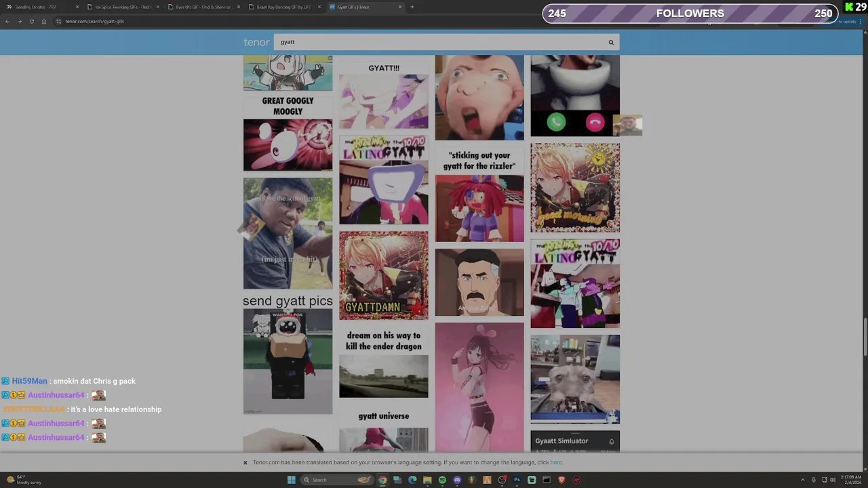Click the Tenor logo

click(256, 42)
